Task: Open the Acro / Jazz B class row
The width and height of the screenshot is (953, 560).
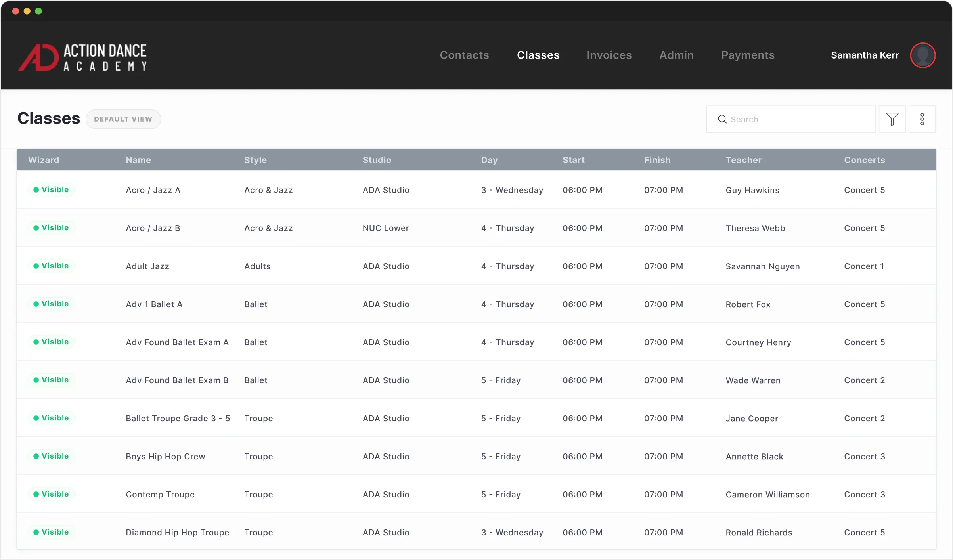Action: 153,228
